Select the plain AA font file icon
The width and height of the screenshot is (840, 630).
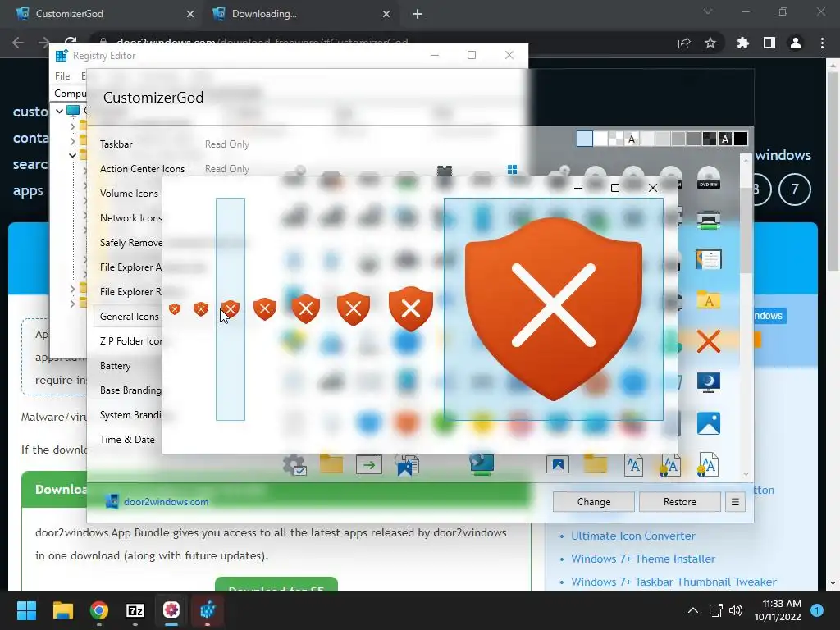634,464
